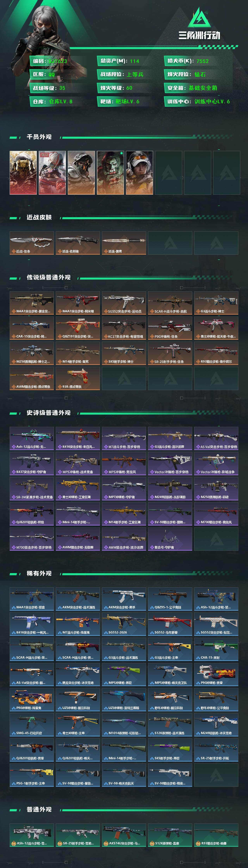Select the 复合弓-守护者 bow skin

[x=170, y=539]
